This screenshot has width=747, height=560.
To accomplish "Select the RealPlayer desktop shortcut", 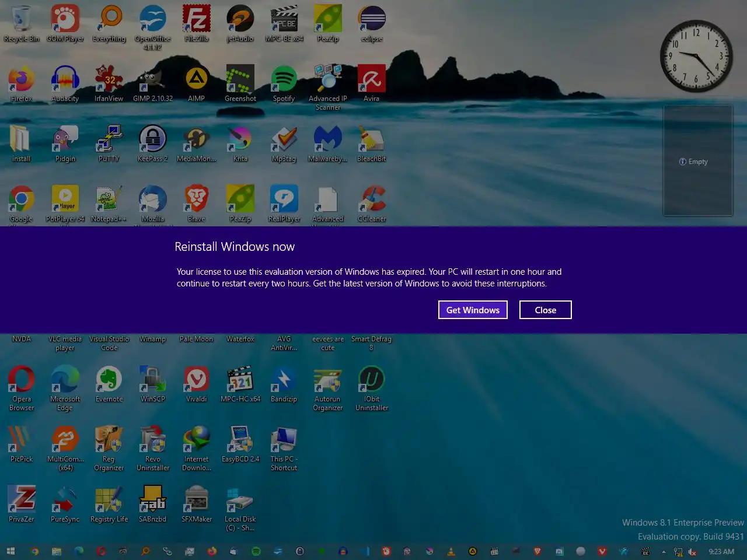I will click(284, 204).
